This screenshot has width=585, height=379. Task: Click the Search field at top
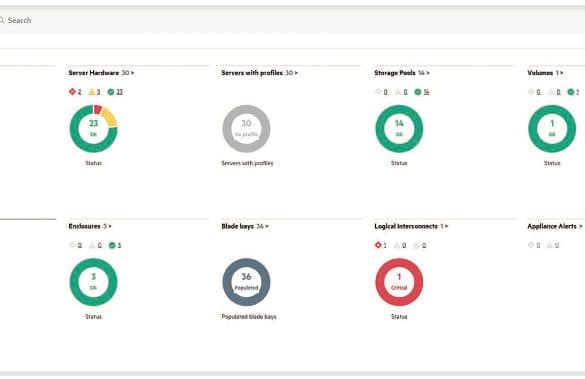[x=292, y=21]
